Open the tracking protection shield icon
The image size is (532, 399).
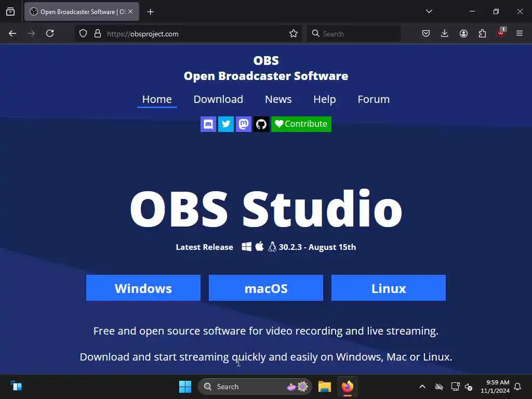pyautogui.click(x=83, y=34)
